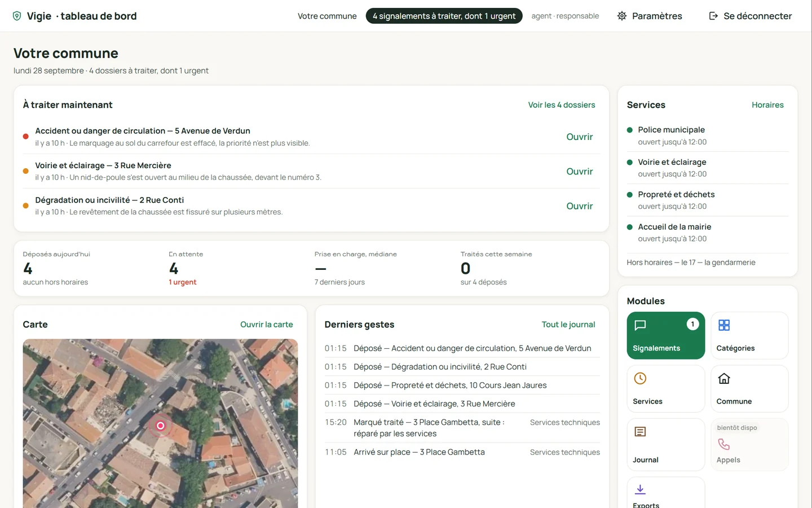Image resolution: width=812 pixels, height=508 pixels.
Task: Select the Accueil de la mairie label
Action: pos(674,227)
